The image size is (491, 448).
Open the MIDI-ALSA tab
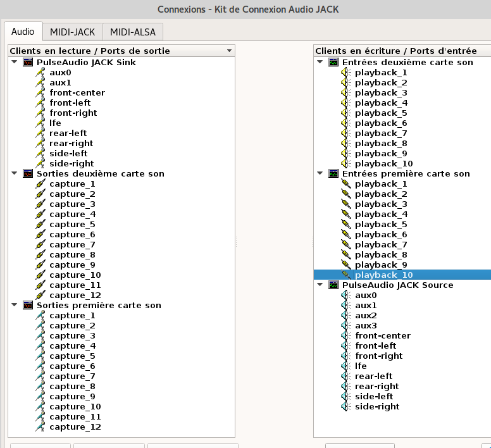tap(133, 32)
